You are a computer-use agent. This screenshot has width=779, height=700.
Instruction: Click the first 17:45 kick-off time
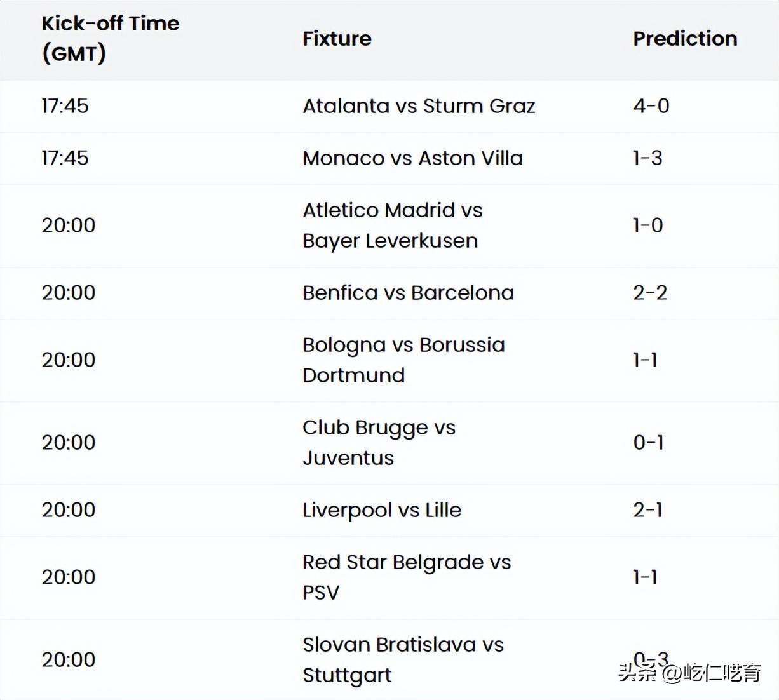65,106
